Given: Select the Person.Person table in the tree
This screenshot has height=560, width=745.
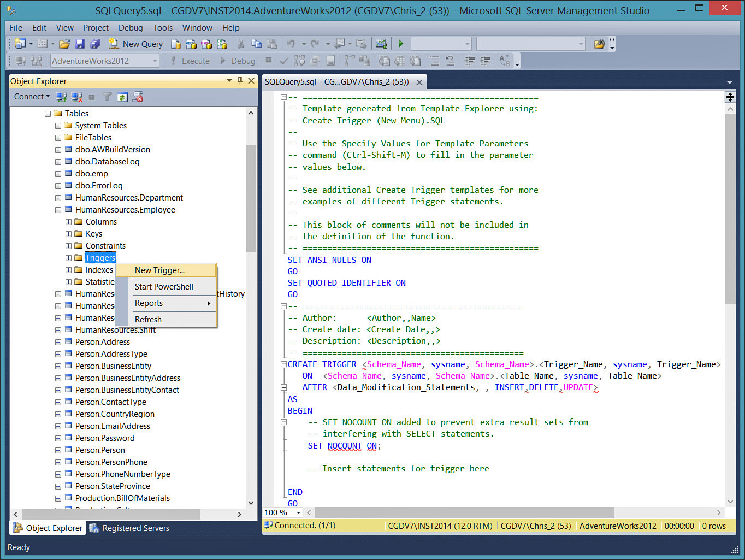Looking at the screenshot, I should (100, 450).
